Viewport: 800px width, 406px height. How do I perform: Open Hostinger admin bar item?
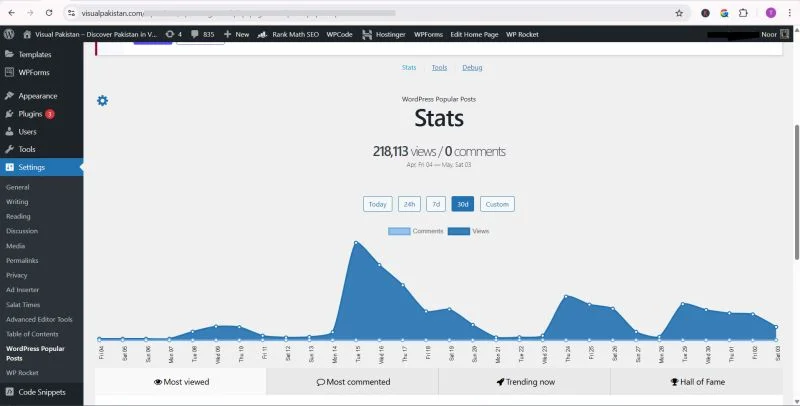coord(384,34)
